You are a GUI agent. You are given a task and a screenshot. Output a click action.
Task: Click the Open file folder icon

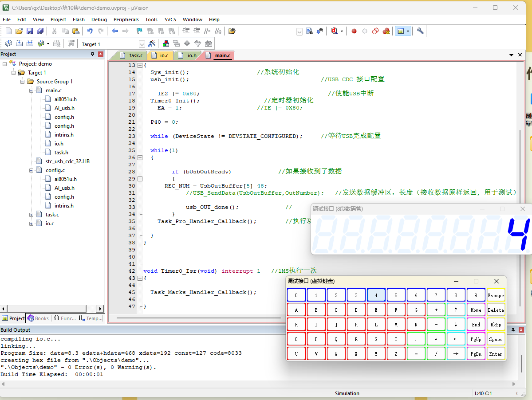tap(19, 31)
